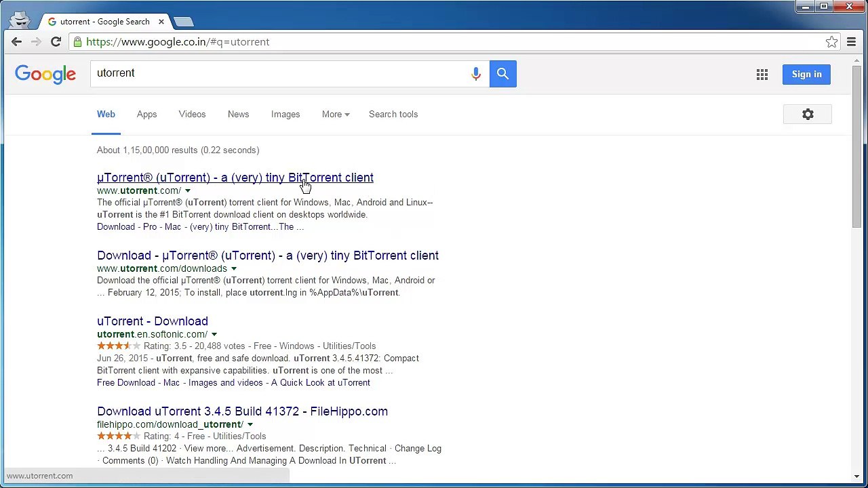This screenshot has width=868, height=488.
Task: Click the Images and videos sitelink
Action: (225, 383)
